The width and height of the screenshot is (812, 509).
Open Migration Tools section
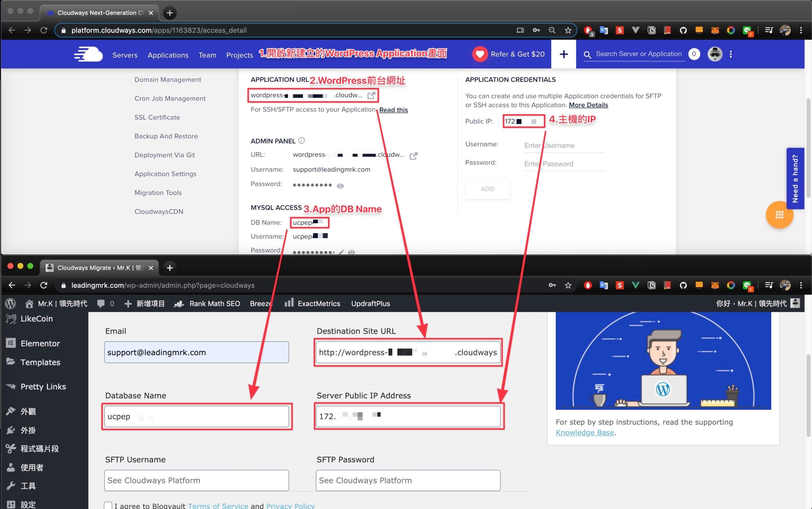tap(158, 193)
